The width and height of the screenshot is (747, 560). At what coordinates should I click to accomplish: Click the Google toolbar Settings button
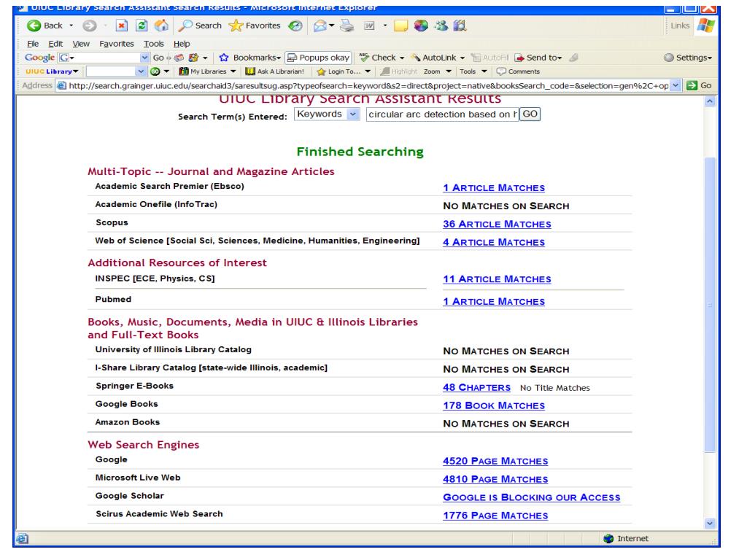point(687,58)
